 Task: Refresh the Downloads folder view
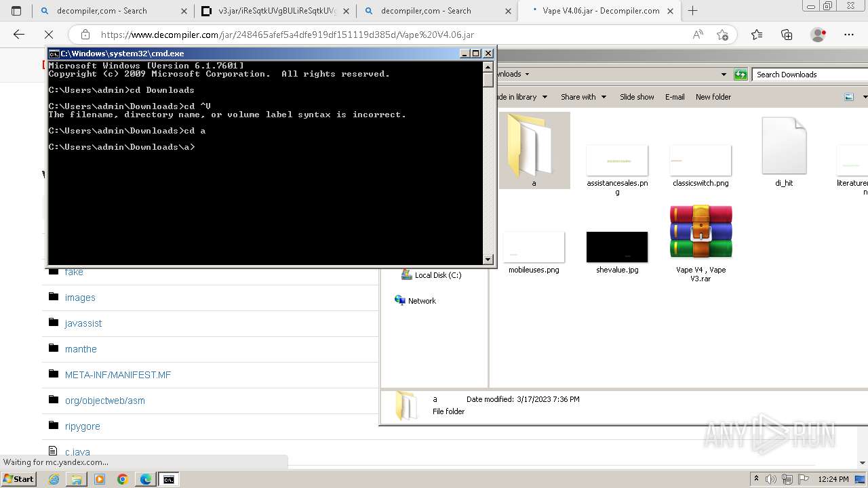pyautogui.click(x=741, y=75)
